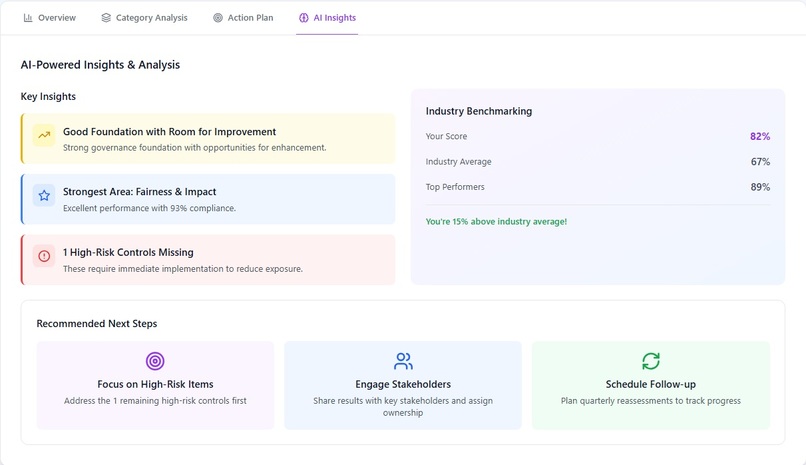Click the Top Performers label

tap(455, 187)
